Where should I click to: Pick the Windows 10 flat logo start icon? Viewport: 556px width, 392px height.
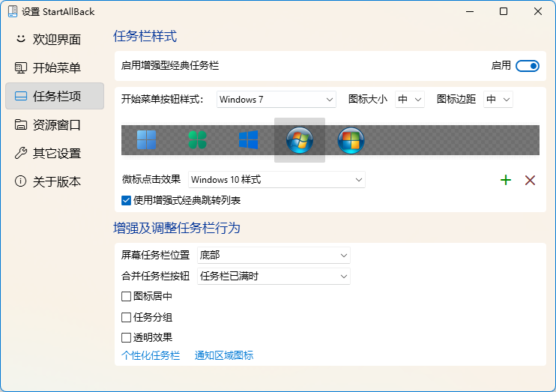[x=248, y=139]
